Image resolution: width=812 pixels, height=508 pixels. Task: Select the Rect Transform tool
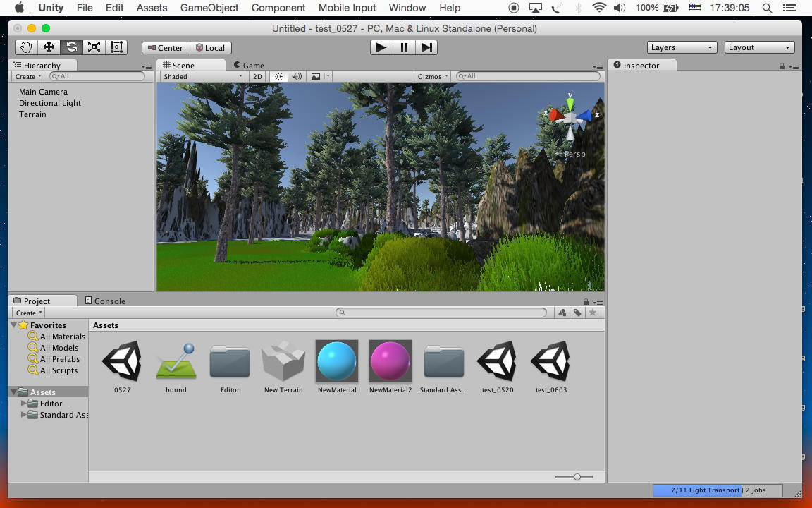(x=116, y=47)
